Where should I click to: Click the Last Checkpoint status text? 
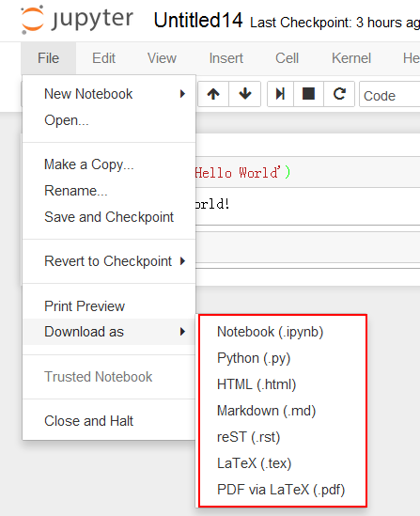[334, 23]
